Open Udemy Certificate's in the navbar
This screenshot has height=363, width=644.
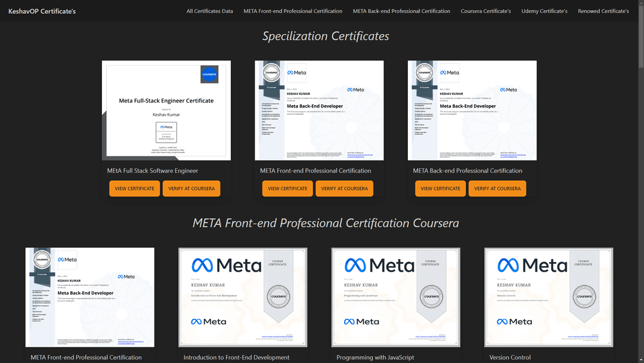544,11
